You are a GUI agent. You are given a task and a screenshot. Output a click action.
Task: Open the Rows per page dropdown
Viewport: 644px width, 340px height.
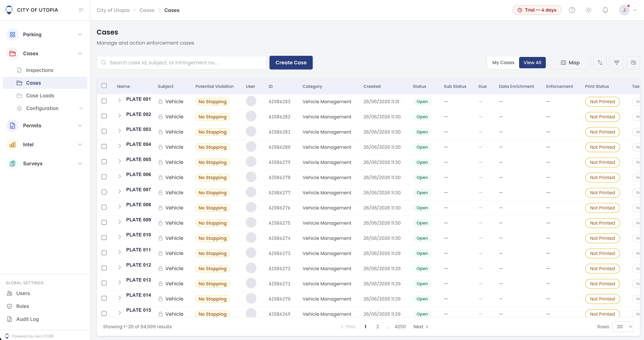[x=623, y=327]
